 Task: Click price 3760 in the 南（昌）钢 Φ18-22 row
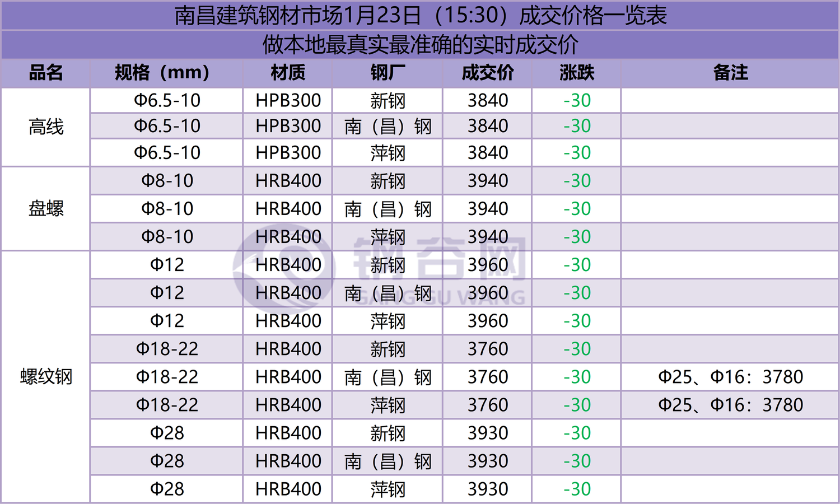click(x=488, y=377)
